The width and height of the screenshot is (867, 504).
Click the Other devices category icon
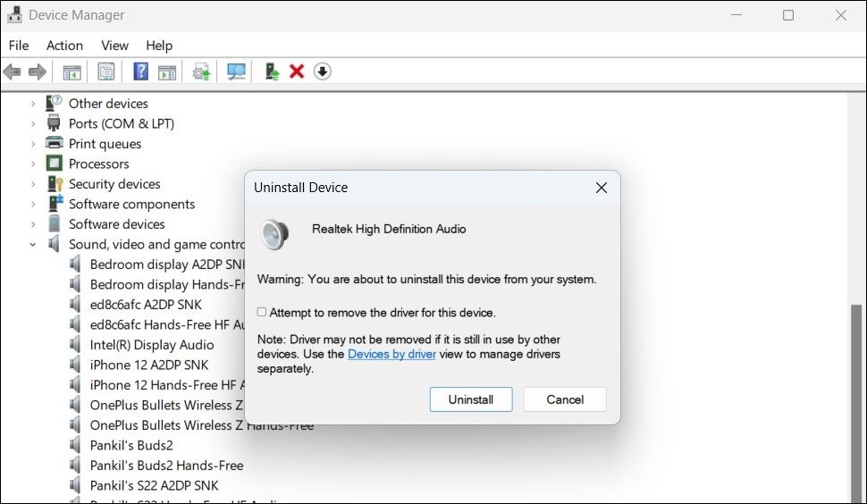pyautogui.click(x=54, y=103)
